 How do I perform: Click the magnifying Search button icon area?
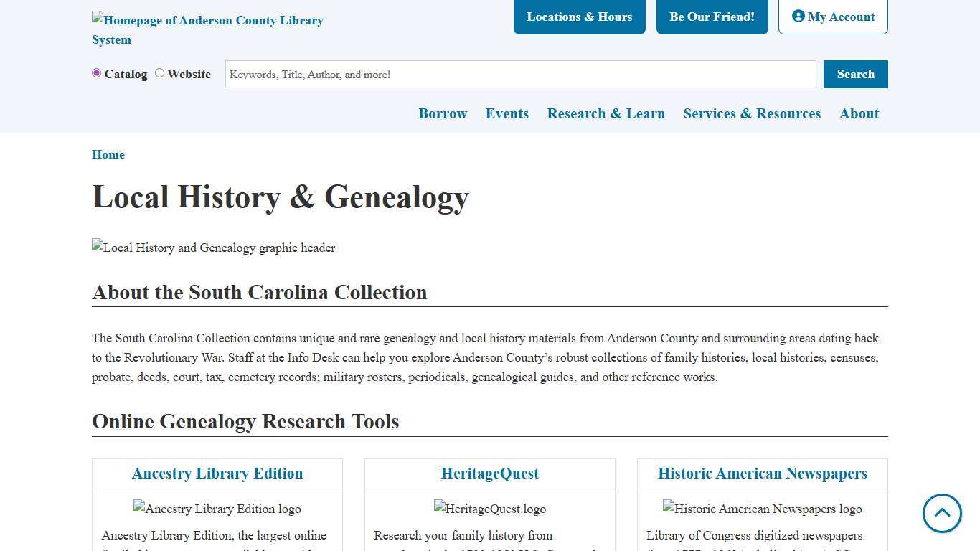pos(855,74)
